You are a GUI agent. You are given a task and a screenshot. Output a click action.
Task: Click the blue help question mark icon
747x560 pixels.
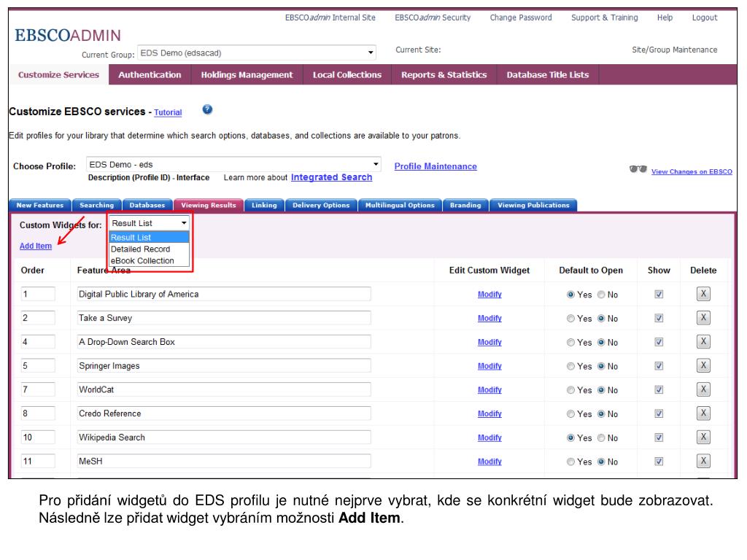pyautogui.click(x=207, y=109)
